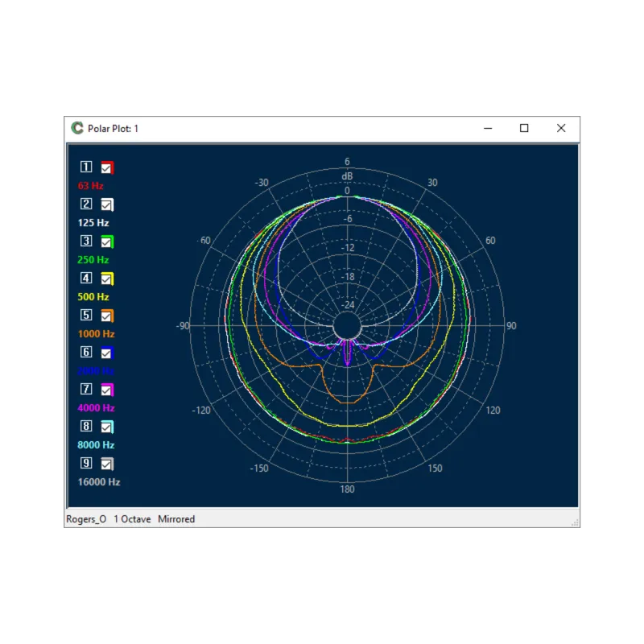Select numbered box 4 for the 500 Hz trace
Screen dimensions: 644x644
pos(86,278)
